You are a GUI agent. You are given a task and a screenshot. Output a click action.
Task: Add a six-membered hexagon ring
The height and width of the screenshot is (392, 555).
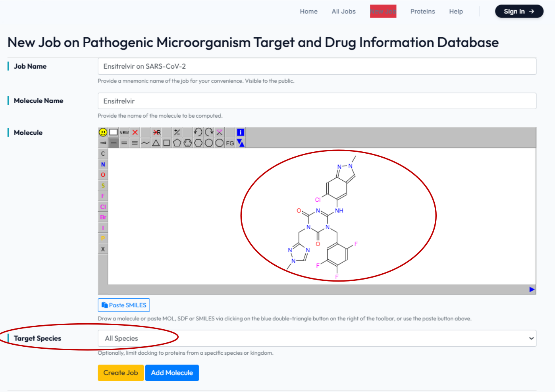pyautogui.click(x=198, y=143)
